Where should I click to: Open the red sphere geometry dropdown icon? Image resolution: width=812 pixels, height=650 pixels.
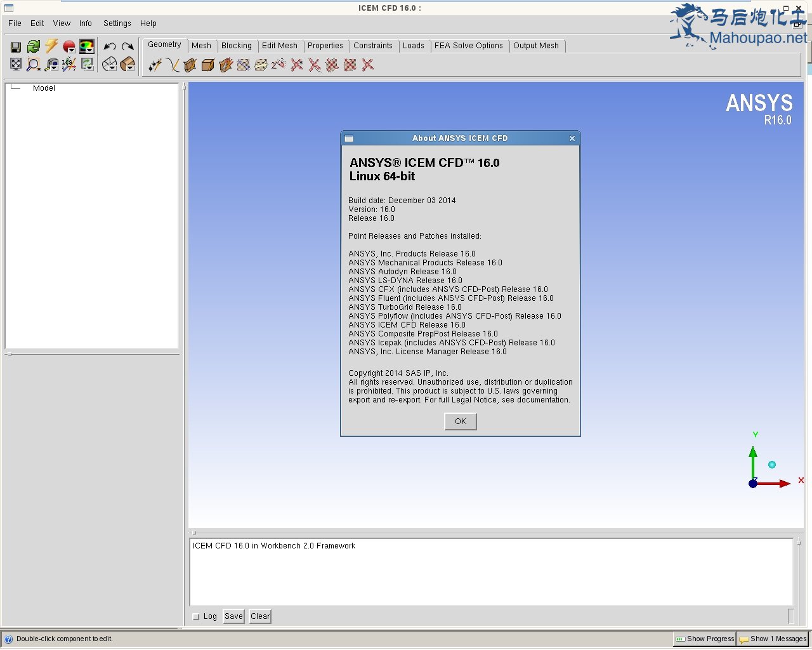[x=69, y=46]
